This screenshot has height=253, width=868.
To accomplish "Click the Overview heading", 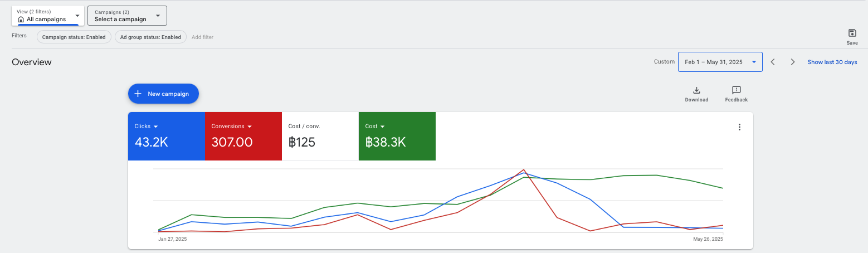I will 32,62.
